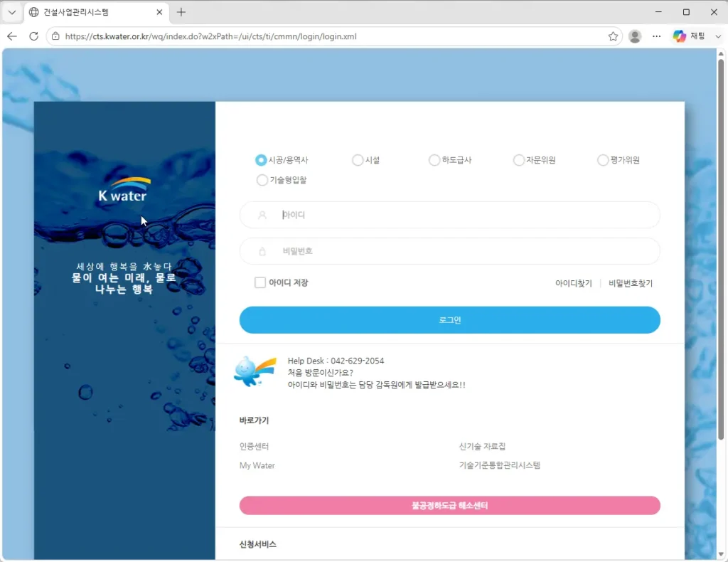Screen dimensions: 728x562
Task: Expand the tab search dropdown arrow
Action: click(x=12, y=12)
